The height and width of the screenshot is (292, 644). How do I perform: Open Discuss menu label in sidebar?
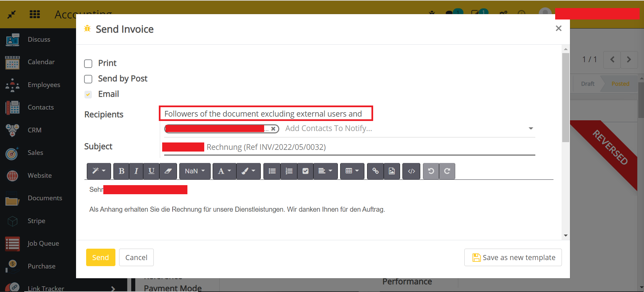(39, 40)
